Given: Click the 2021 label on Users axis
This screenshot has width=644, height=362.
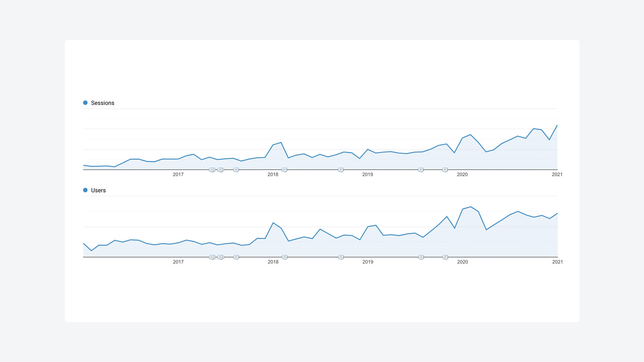Looking at the screenshot, I should click(557, 262).
